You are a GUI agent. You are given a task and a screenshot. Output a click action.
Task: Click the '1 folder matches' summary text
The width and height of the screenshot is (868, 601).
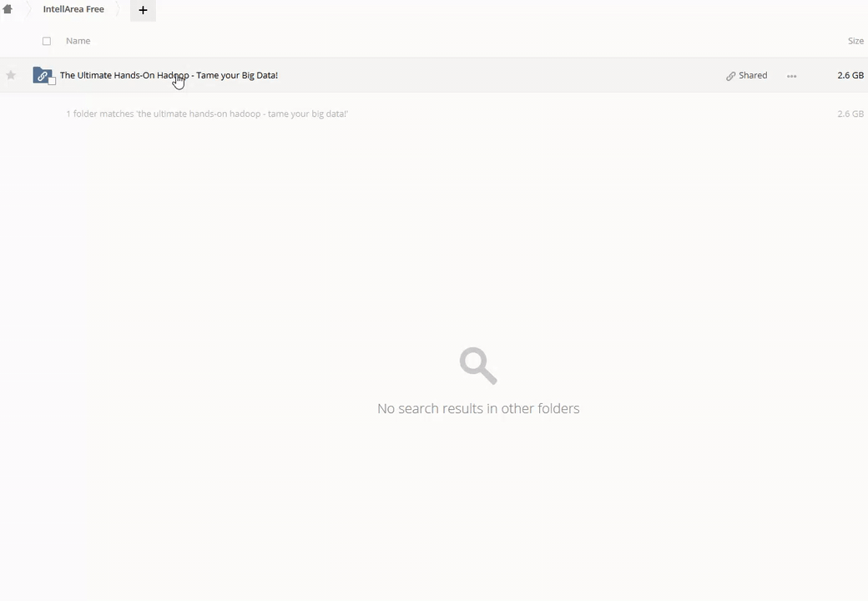pyautogui.click(x=207, y=114)
